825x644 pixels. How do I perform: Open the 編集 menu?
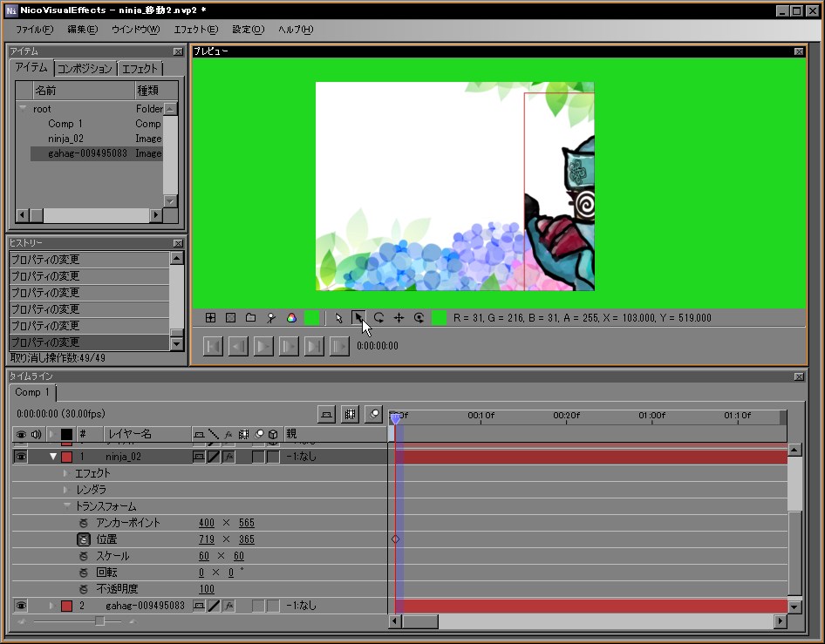[83, 30]
